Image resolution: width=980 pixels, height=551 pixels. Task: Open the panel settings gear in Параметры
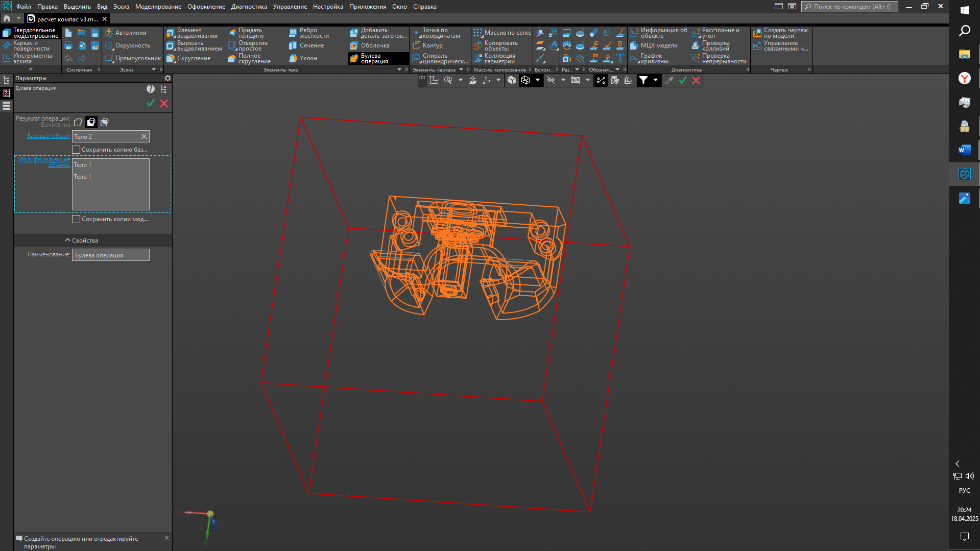click(x=168, y=79)
